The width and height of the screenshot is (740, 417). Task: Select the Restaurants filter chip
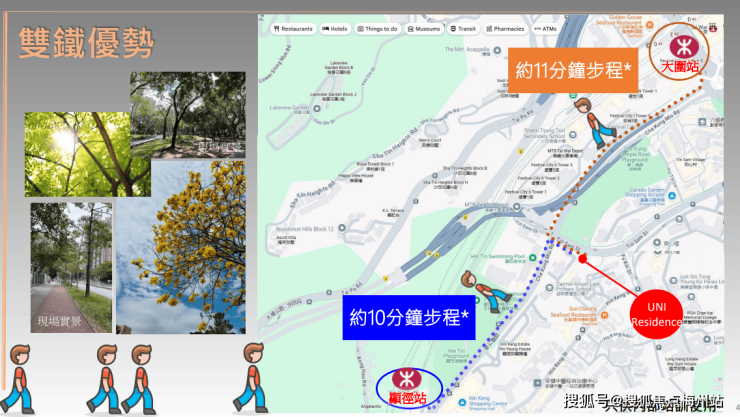(293, 29)
